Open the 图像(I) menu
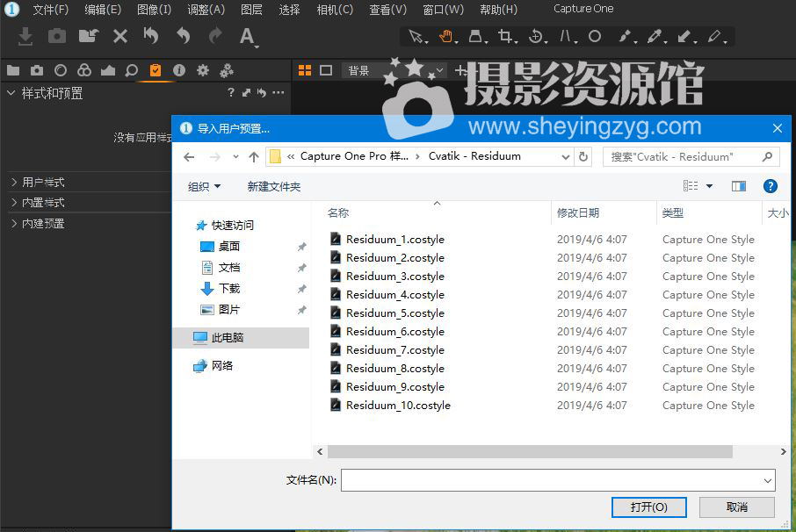 (155, 9)
